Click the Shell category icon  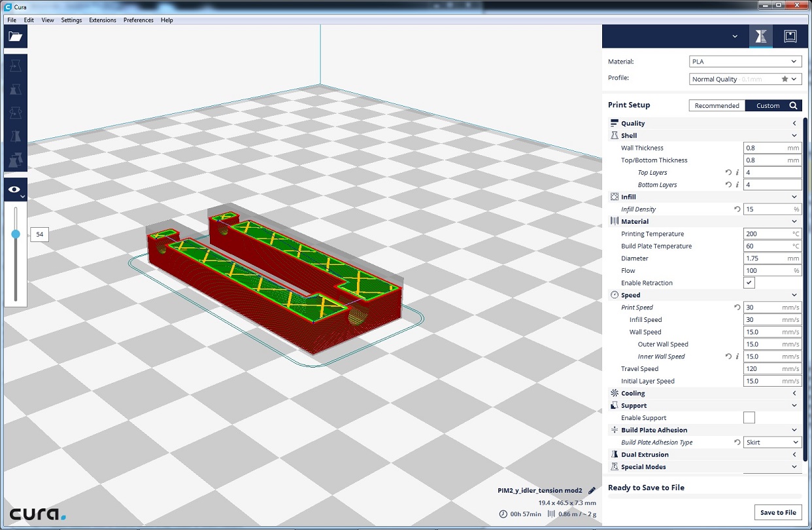point(614,135)
